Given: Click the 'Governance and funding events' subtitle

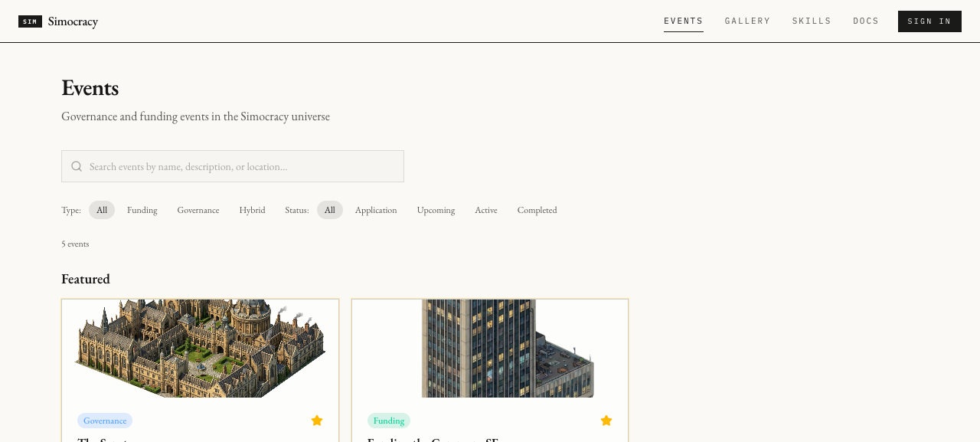Looking at the screenshot, I should (x=195, y=116).
